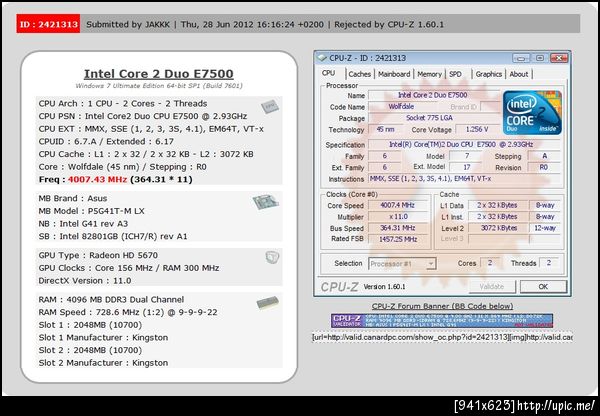Click the Windows 7 Ultimate Edition subtitle
The height and width of the screenshot is (416, 600).
(x=159, y=86)
